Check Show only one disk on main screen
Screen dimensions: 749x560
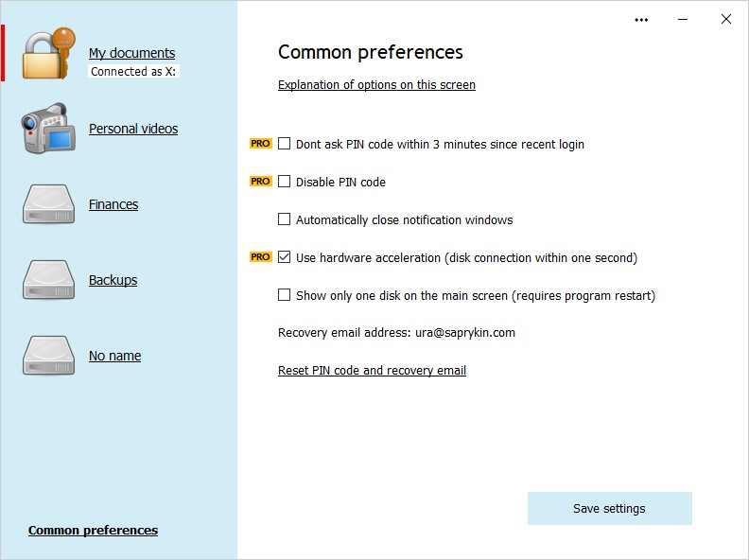pos(285,295)
